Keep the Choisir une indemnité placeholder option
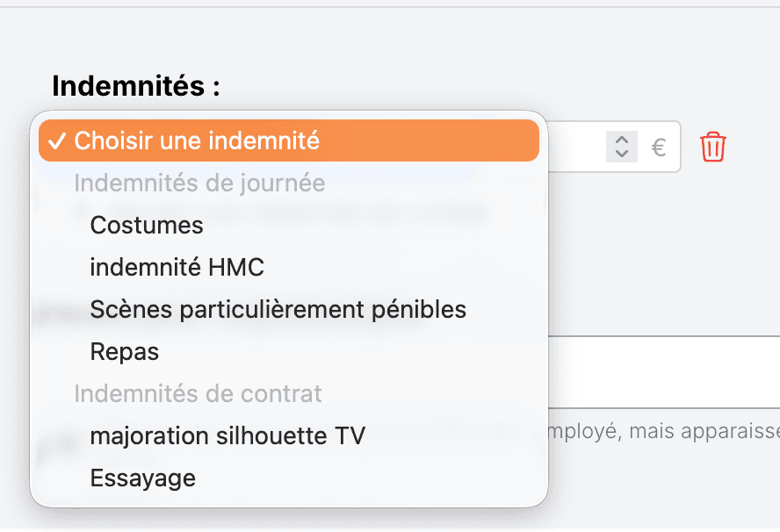The width and height of the screenshot is (780, 532). click(289, 140)
